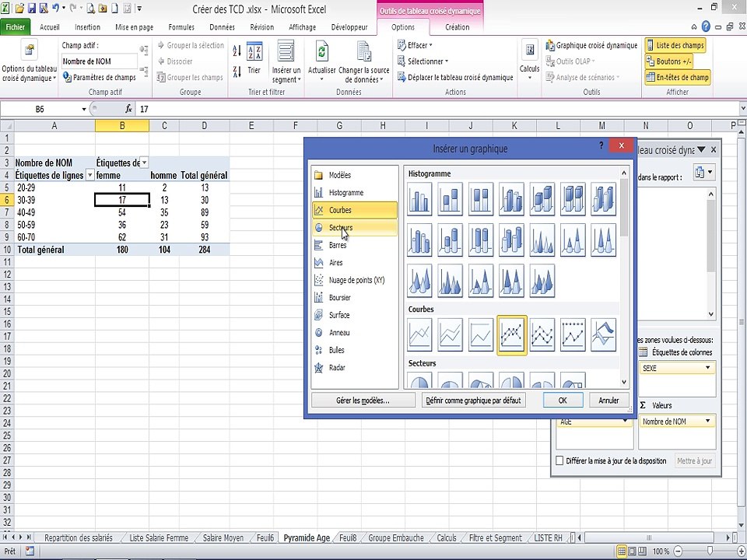Viewport: 747px width, 560px height.
Task: Sort descending Z to A
Action: click(x=237, y=72)
